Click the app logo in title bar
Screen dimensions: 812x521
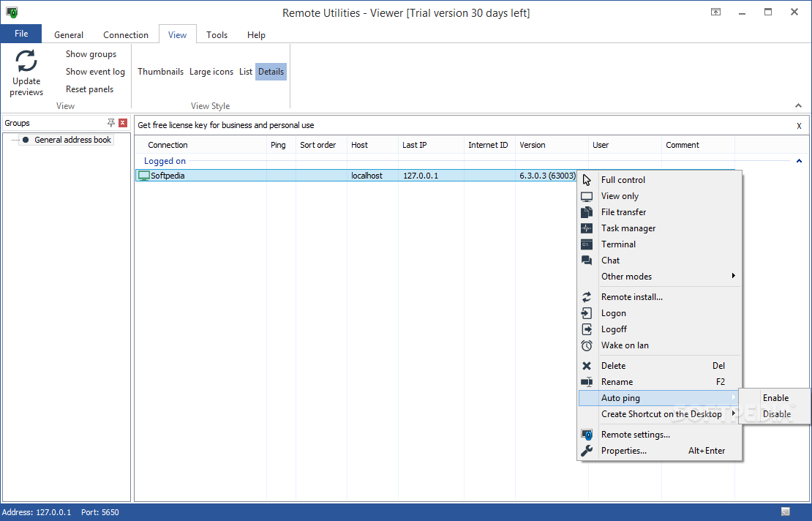point(12,12)
